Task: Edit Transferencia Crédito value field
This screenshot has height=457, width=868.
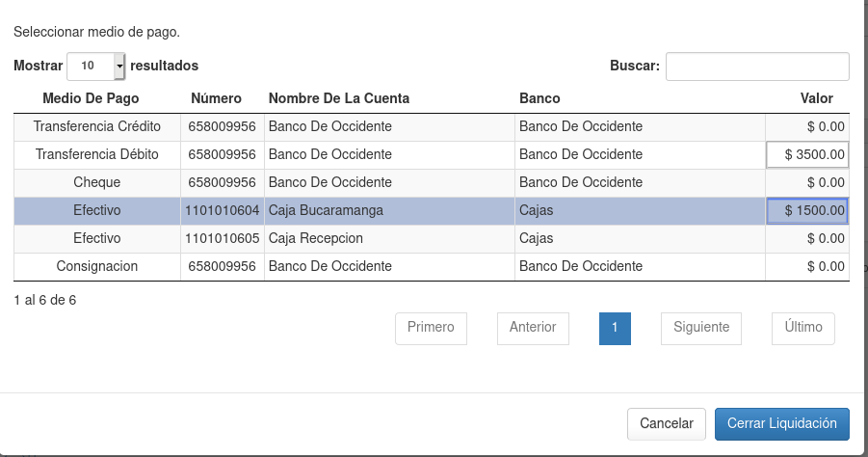Action: [807, 126]
